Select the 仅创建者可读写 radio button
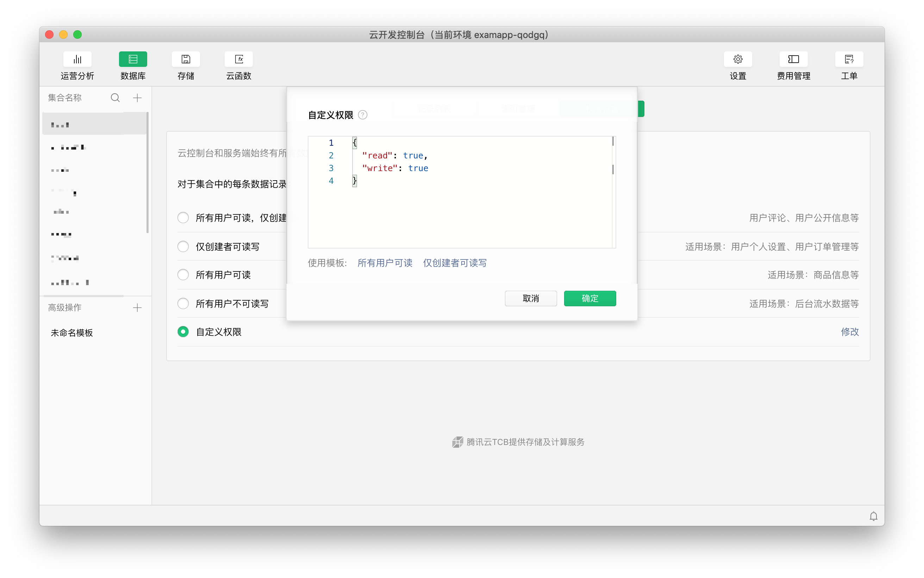 click(183, 246)
